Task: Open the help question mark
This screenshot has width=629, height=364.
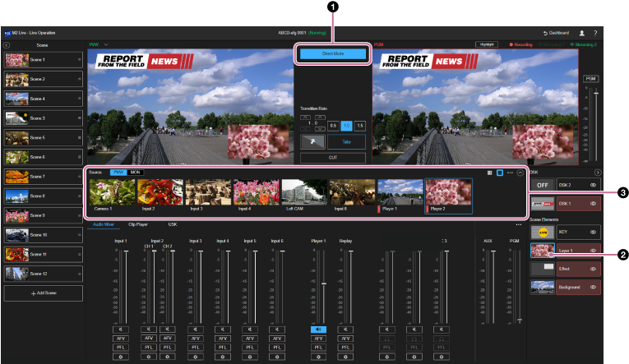Action: [x=595, y=33]
